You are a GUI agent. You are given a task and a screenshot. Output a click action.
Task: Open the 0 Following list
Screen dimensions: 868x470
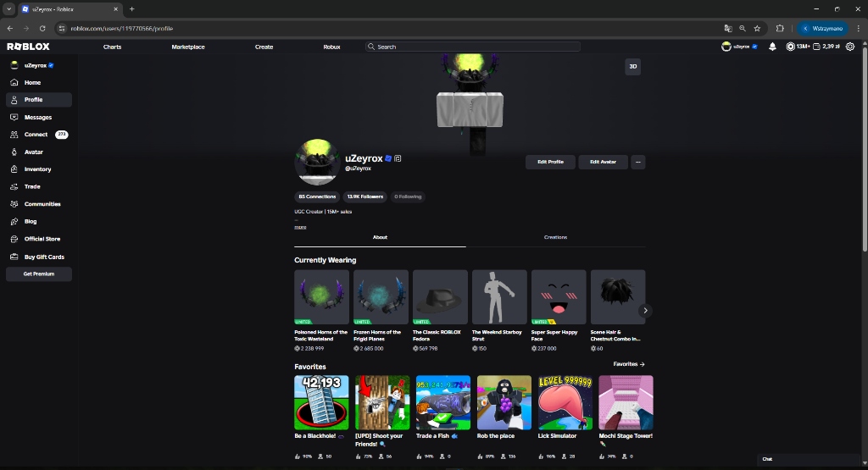click(x=408, y=196)
